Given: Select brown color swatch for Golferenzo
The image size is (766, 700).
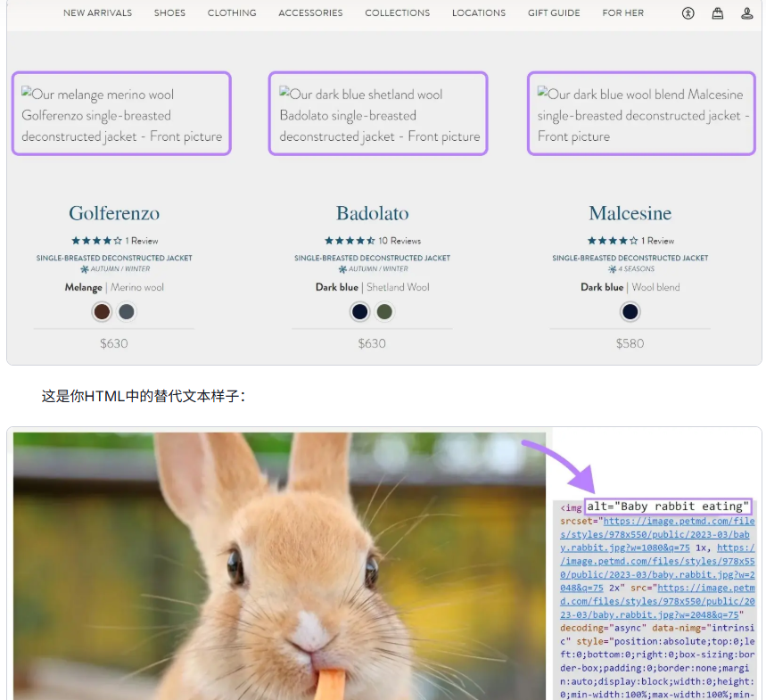Looking at the screenshot, I should tap(102, 311).
